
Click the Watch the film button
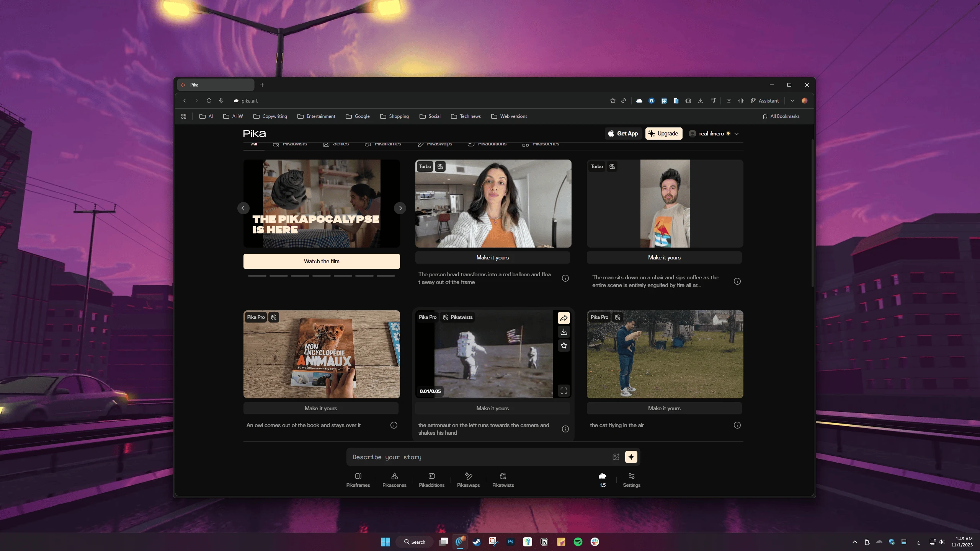(x=322, y=261)
